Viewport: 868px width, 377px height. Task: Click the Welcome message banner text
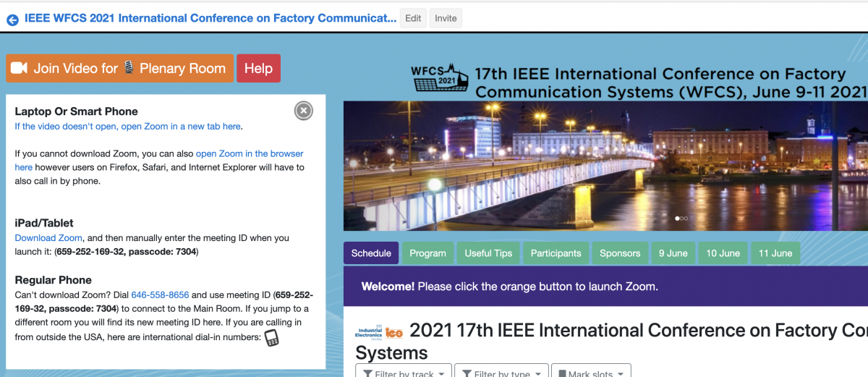(510, 287)
